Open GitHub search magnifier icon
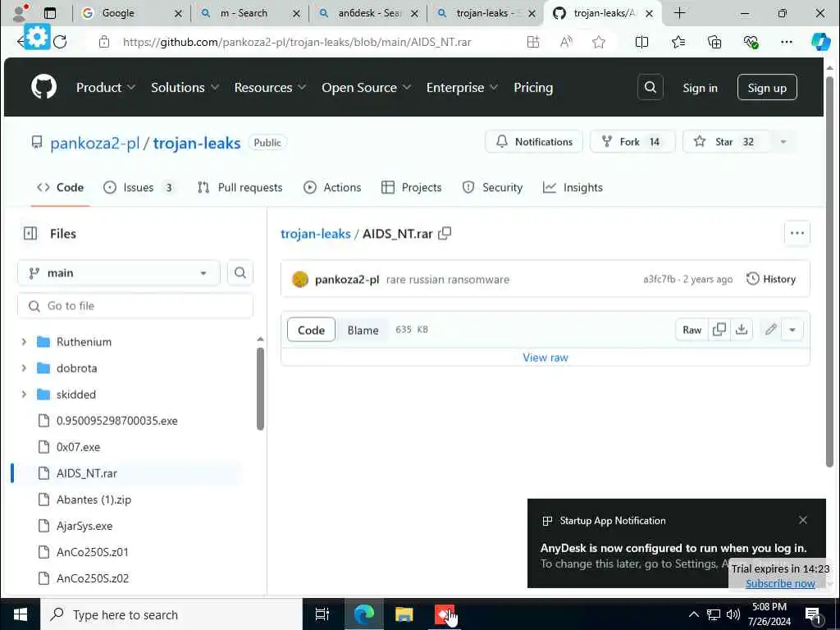This screenshot has width=840, height=630. [651, 87]
